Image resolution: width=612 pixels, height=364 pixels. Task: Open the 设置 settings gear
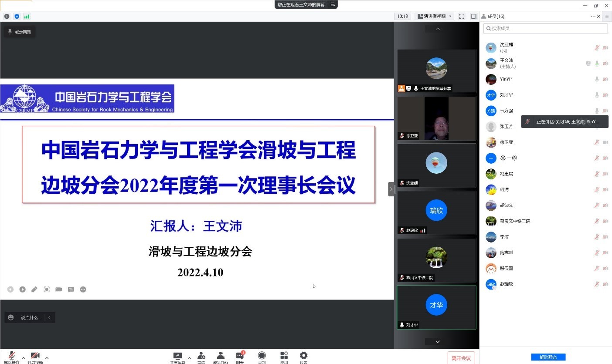303,357
